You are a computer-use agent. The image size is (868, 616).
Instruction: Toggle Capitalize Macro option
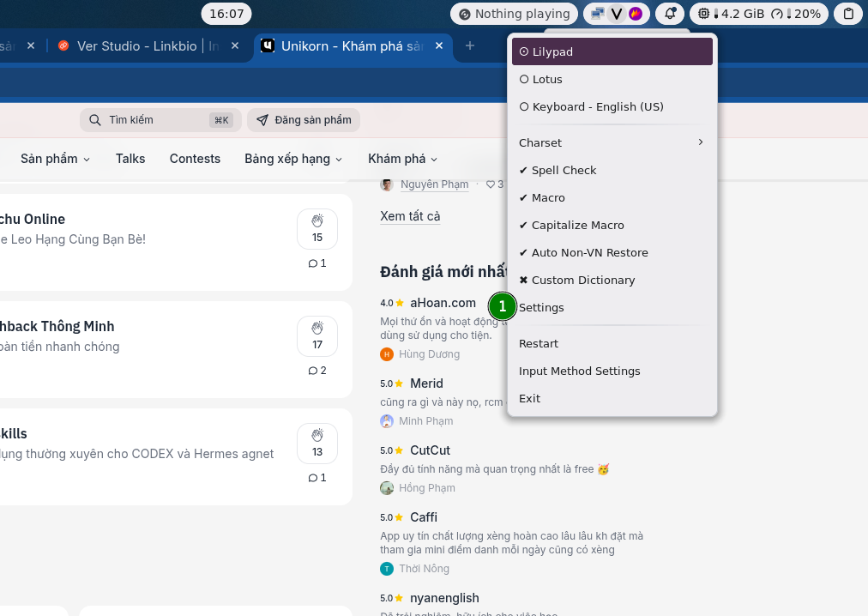click(612, 225)
